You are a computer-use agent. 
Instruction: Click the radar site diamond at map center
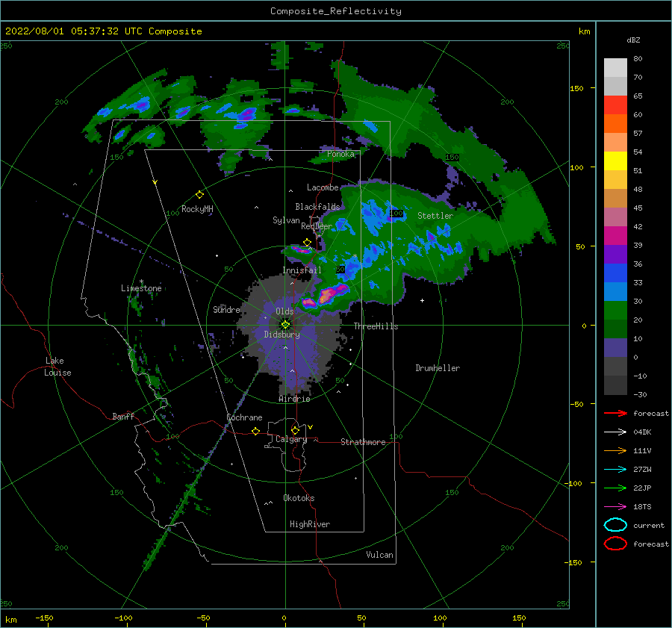point(285,325)
